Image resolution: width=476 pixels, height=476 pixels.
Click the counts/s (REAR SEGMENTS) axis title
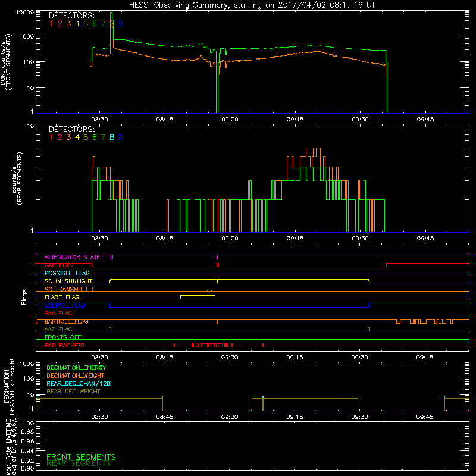click(17, 178)
